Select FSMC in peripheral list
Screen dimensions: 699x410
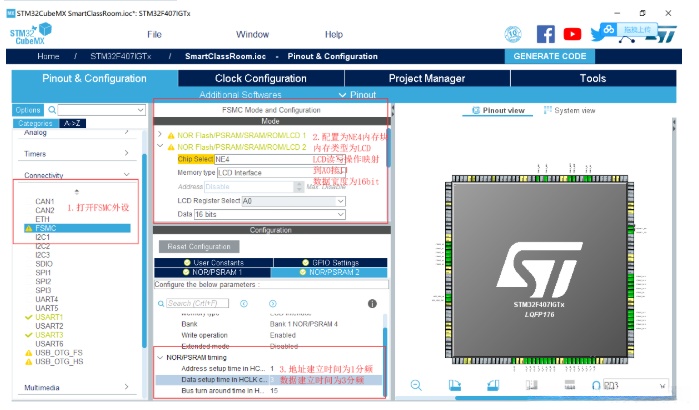click(x=77, y=228)
